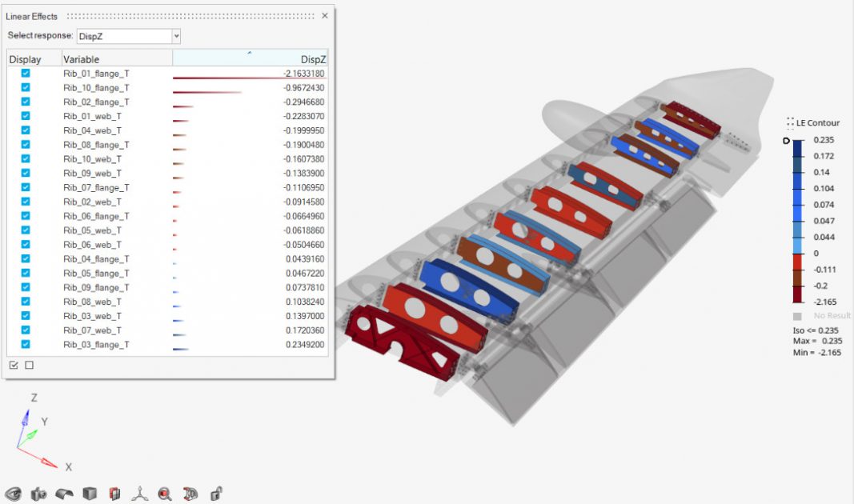The image size is (854, 504).
Task: Click the DispZ column sort arrow
Action: click(250, 54)
